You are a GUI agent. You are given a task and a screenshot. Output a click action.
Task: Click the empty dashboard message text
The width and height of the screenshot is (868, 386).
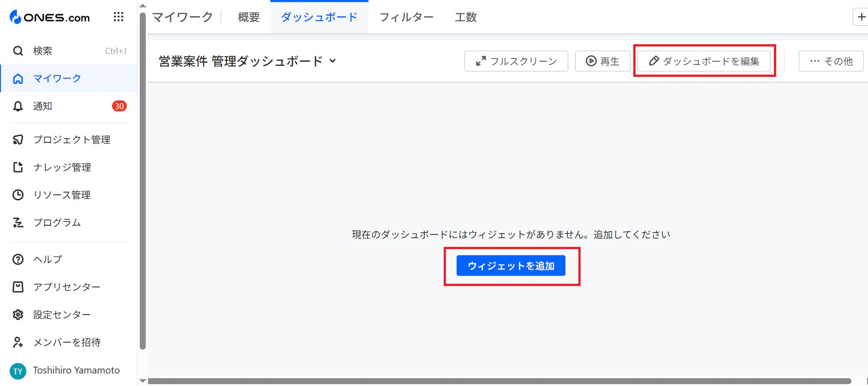point(511,234)
